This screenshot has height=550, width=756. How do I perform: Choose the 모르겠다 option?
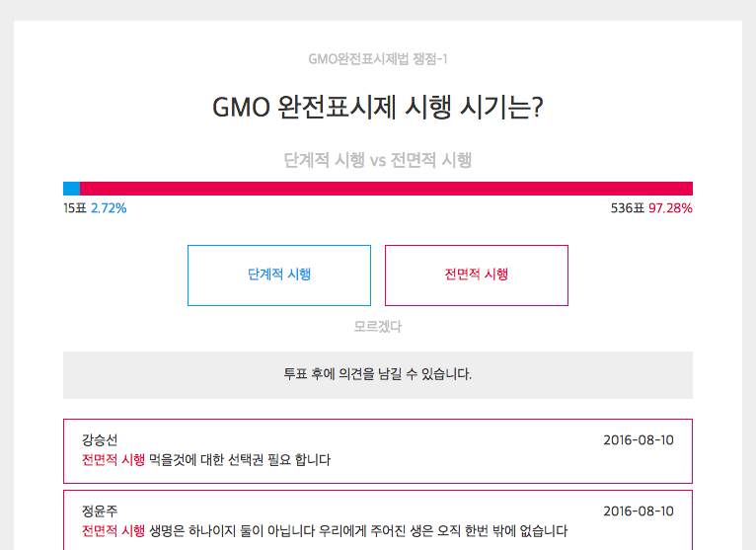coord(378,326)
